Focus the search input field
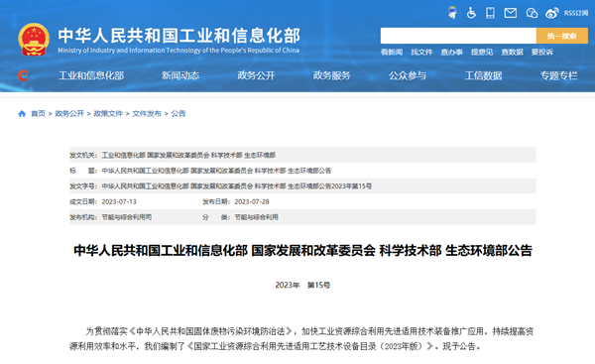 (458, 36)
